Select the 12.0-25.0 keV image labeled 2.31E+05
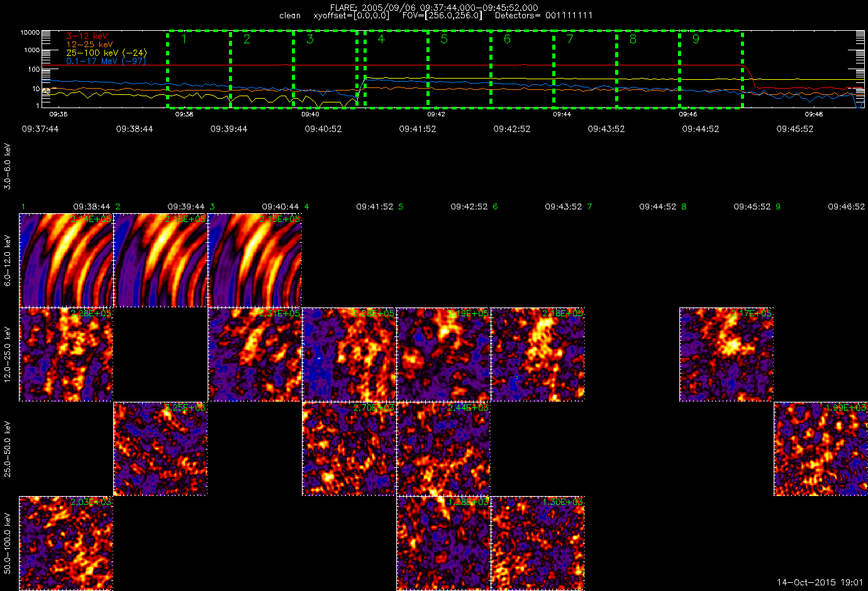The width and height of the screenshot is (868, 591). coord(255,355)
